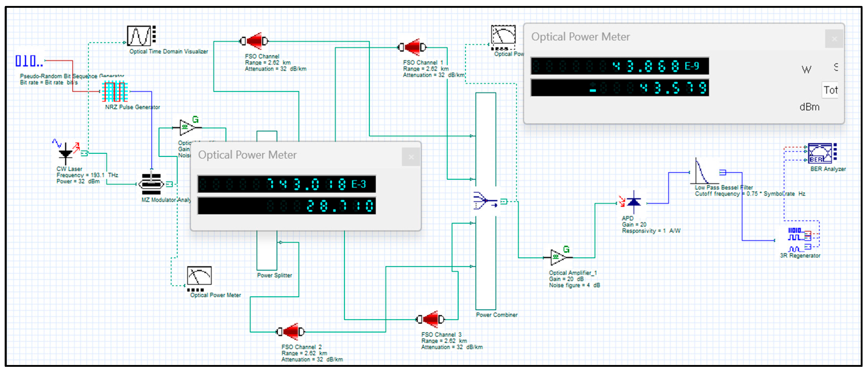Screen dimensions: 868x372
Task: Select the FSO Channel 2 horn icon
Action: tap(290, 332)
